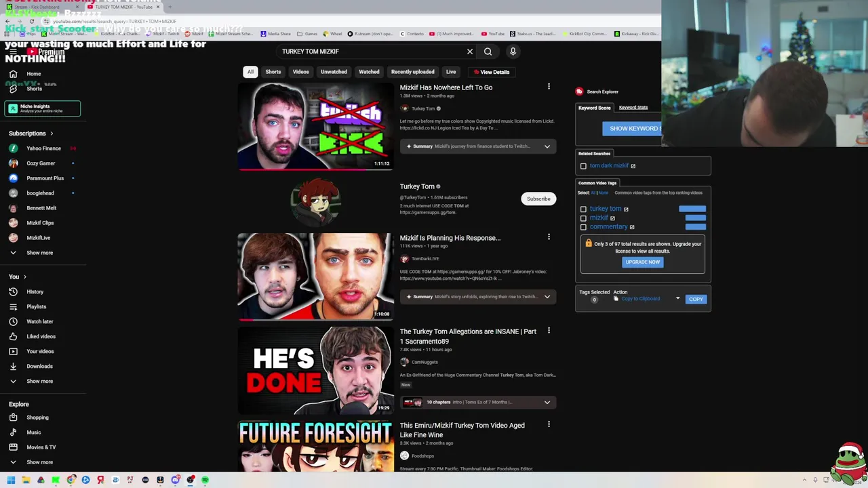Check the mizkif tag checkbox
The width and height of the screenshot is (868, 488).
coord(583,218)
